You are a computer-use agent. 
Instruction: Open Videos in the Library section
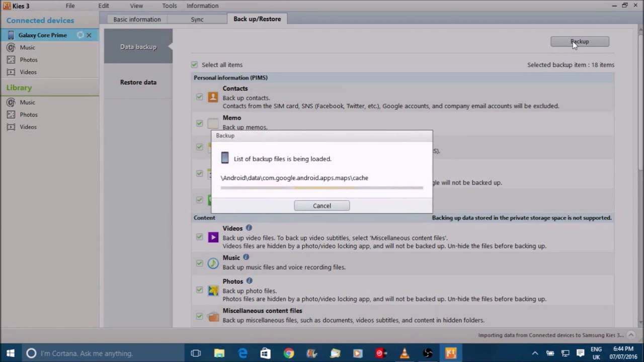point(28,127)
